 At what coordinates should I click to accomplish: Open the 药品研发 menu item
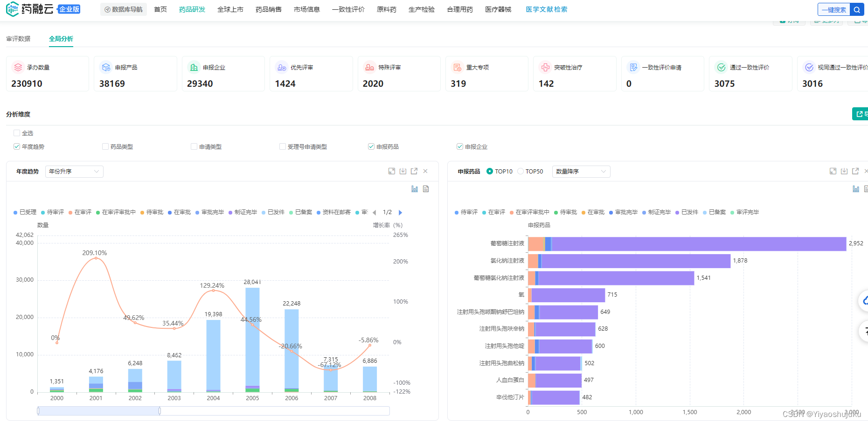coord(192,9)
